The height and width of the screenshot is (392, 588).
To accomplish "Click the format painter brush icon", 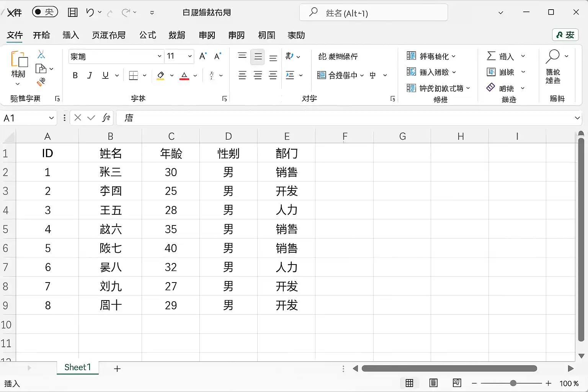I will pyautogui.click(x=41, y=82).
